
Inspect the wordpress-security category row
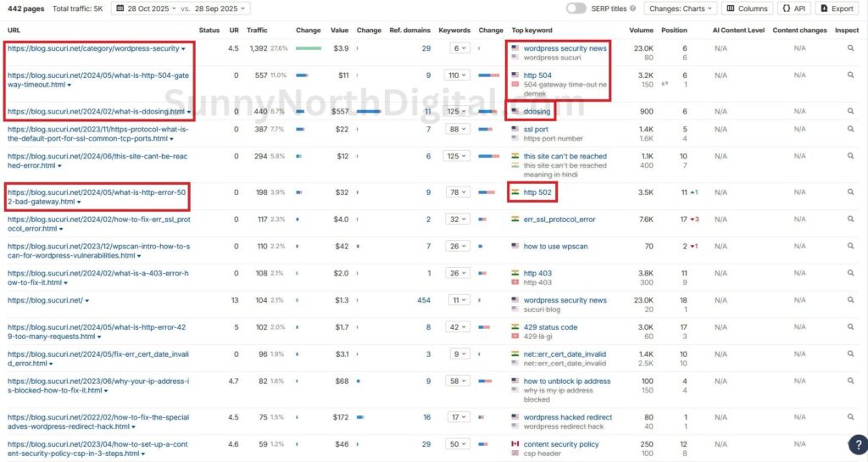click(850, 48)
